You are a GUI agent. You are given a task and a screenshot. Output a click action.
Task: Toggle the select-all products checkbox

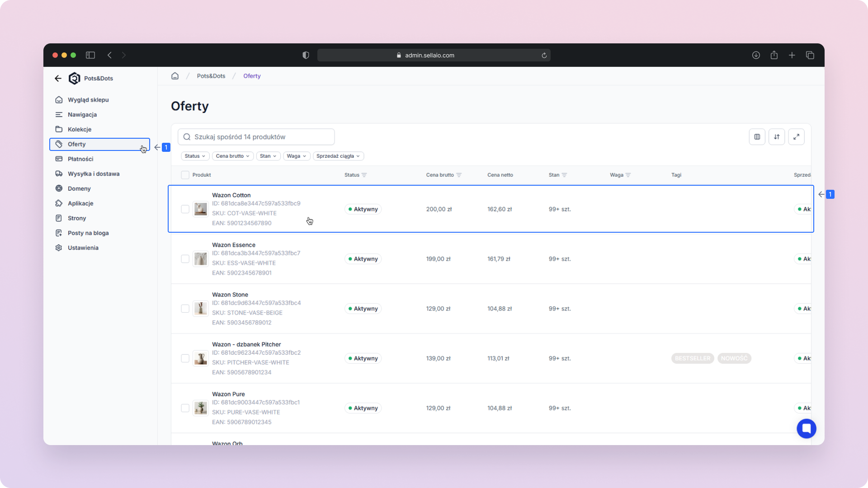click(x=185, y=175)
